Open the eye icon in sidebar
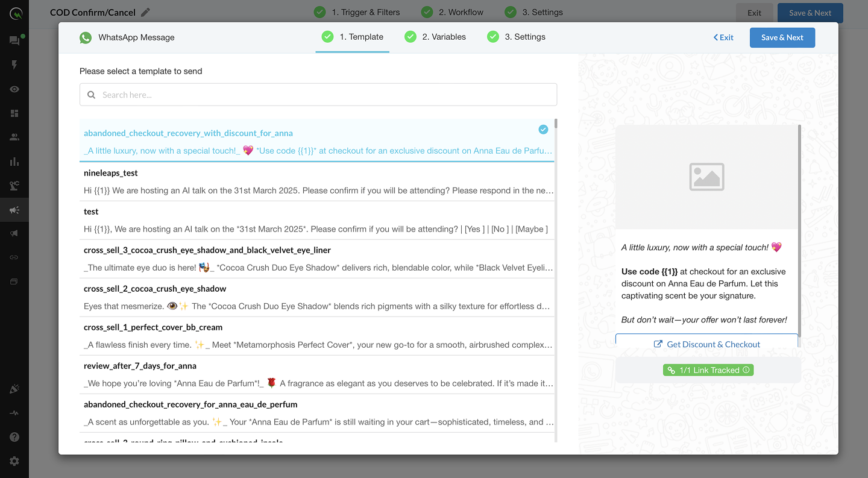 pyautogui.click(x=14, y=89)
